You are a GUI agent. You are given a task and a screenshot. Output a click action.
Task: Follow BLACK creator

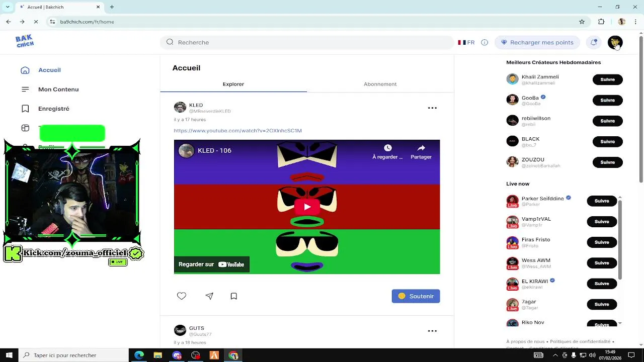pyautogui.click(x=607, y=141)
